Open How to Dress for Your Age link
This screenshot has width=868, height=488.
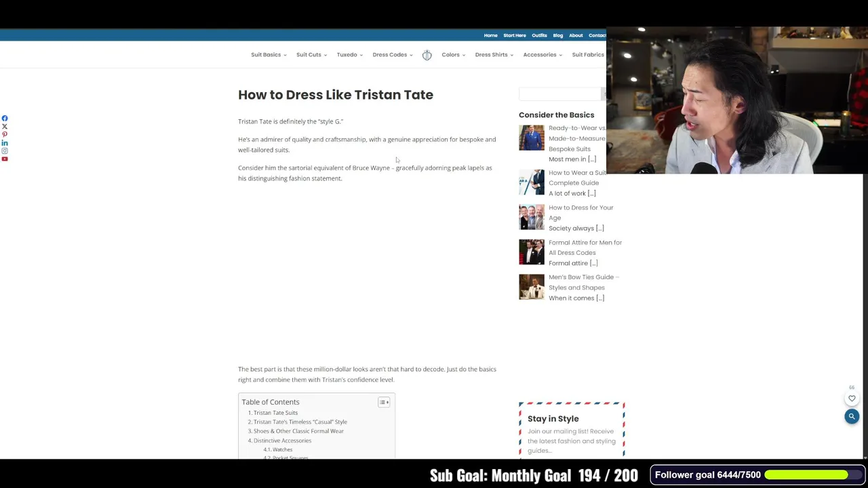click(x=580, y=213)
